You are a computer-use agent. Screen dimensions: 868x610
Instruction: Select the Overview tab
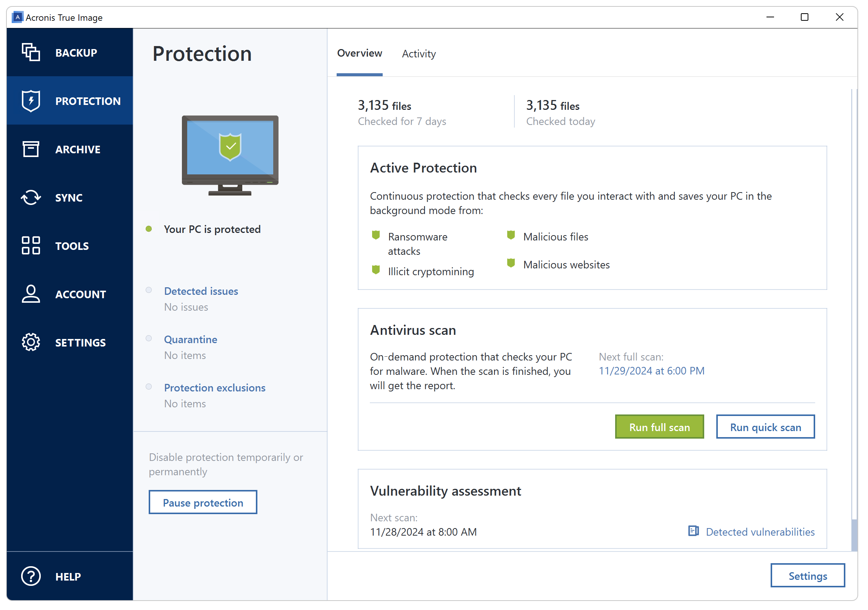(x=360, y=54)
